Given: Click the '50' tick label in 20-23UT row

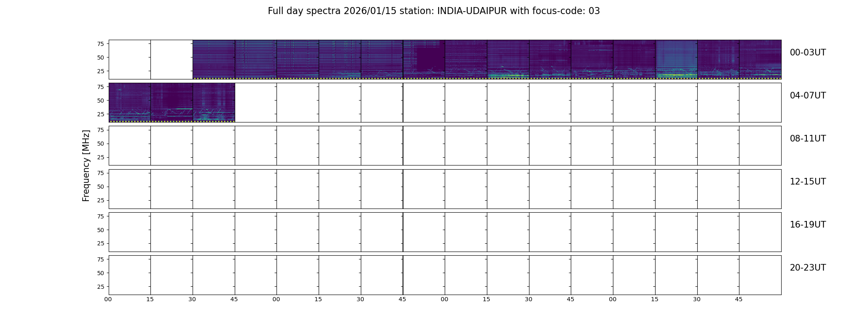Looking at the screenshot, I should point(100,273).
